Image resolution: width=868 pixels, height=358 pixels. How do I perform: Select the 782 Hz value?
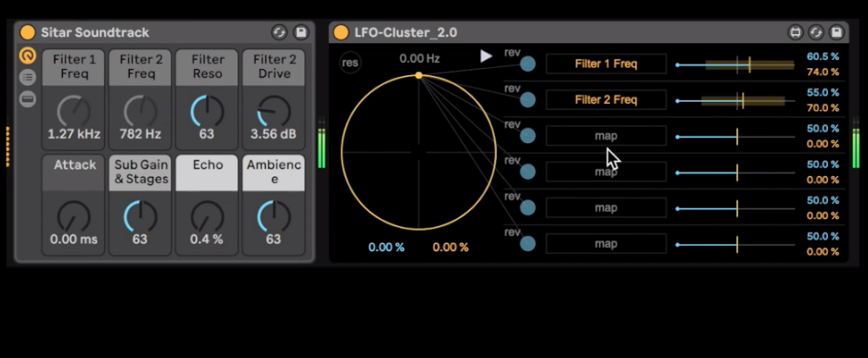[141, 134]
